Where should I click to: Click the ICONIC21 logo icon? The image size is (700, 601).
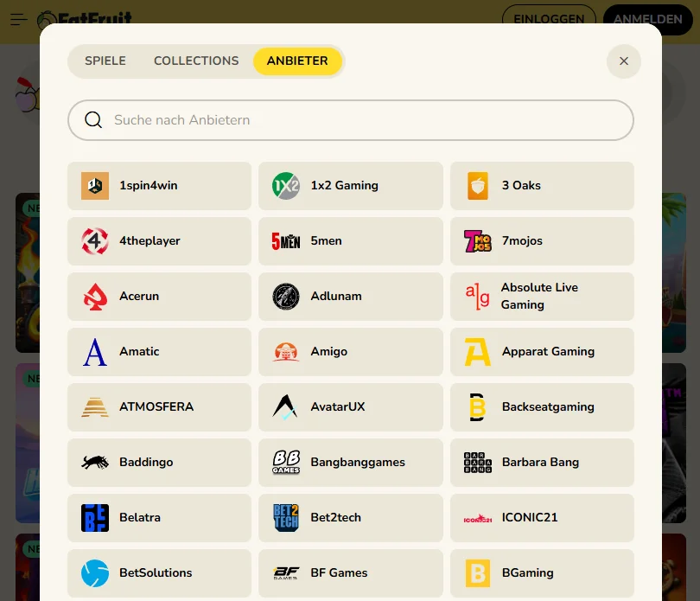pyautogui.click(x=478, y=518)
